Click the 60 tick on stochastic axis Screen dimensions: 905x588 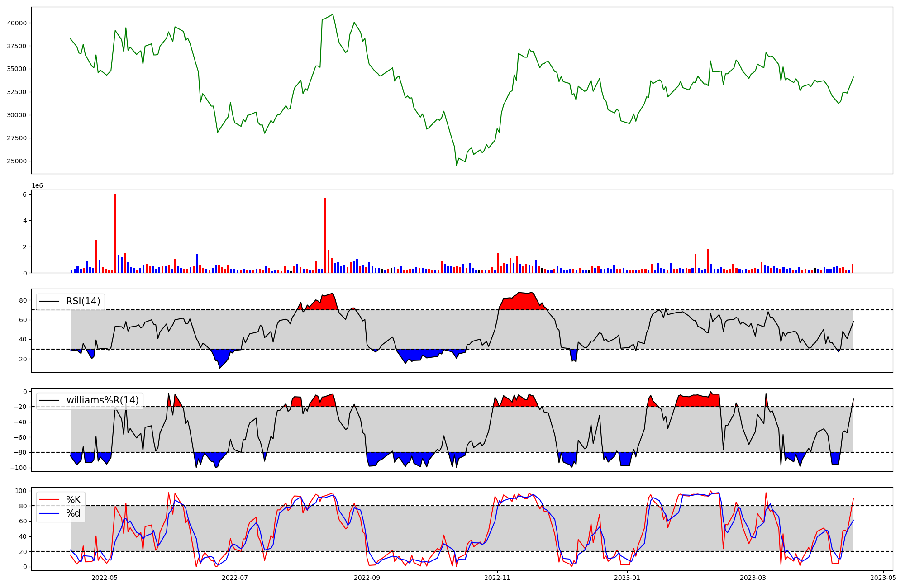click(23, 521)
